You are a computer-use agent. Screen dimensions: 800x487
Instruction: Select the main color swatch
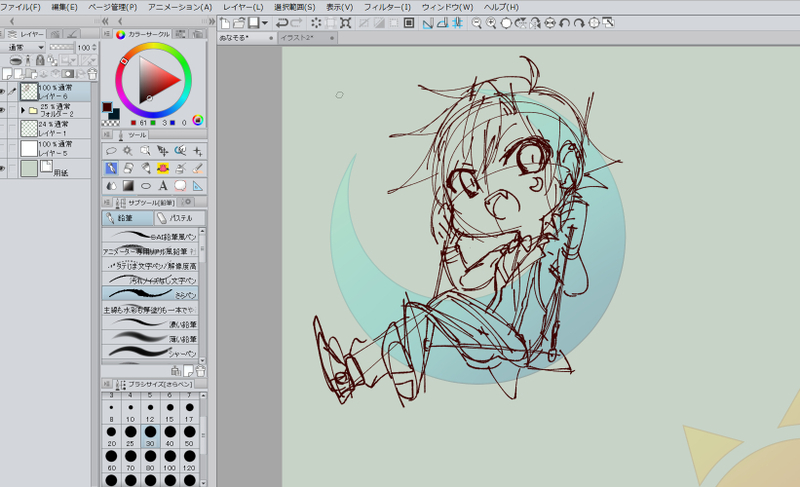107,107
